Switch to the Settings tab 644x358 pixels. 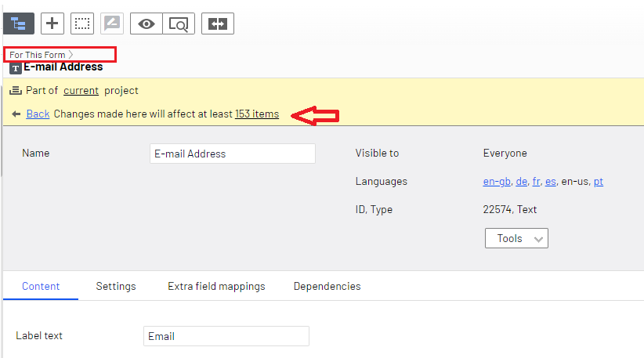pos(116,287)
